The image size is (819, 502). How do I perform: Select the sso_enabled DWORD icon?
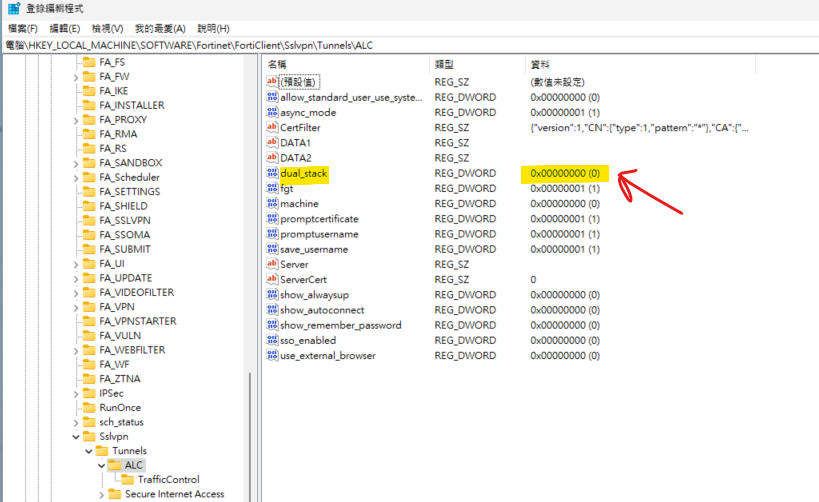(272, 340)
